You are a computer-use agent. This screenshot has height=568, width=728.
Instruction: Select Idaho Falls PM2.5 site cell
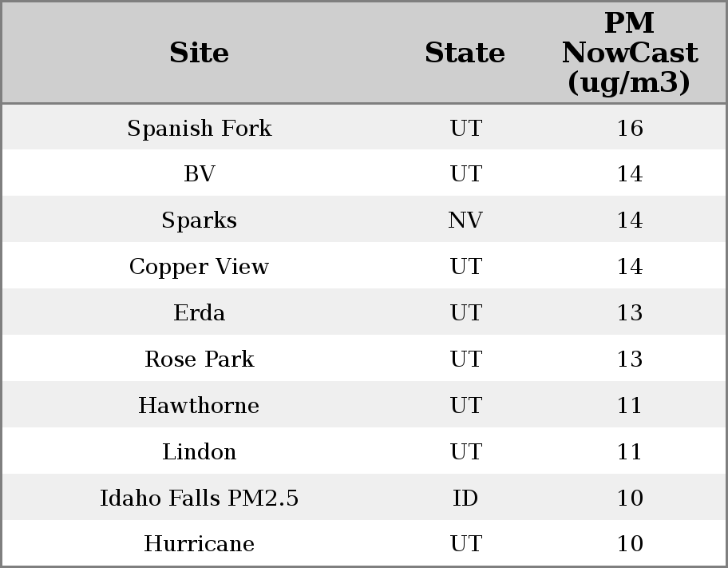(x=199, y=498)
